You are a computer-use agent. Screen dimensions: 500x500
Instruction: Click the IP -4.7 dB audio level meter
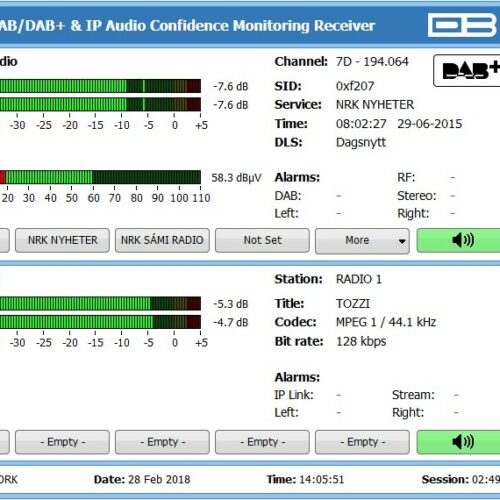tap(100, 322)
